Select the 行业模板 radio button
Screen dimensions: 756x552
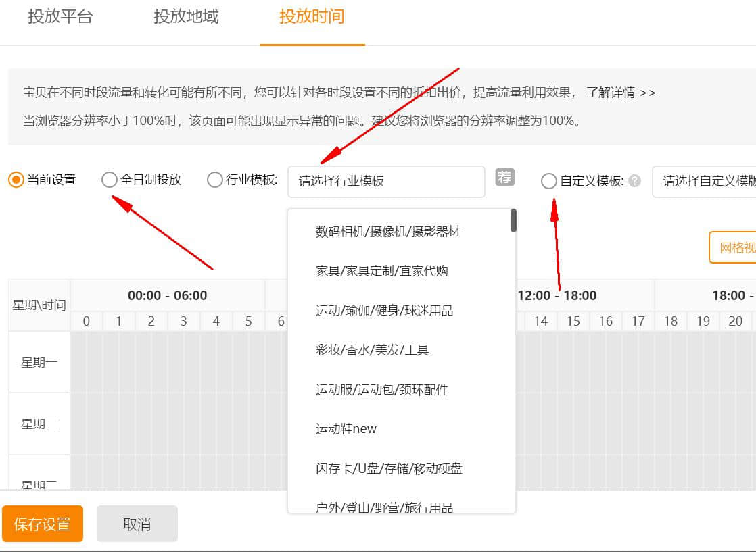click(x=214, y=180)
